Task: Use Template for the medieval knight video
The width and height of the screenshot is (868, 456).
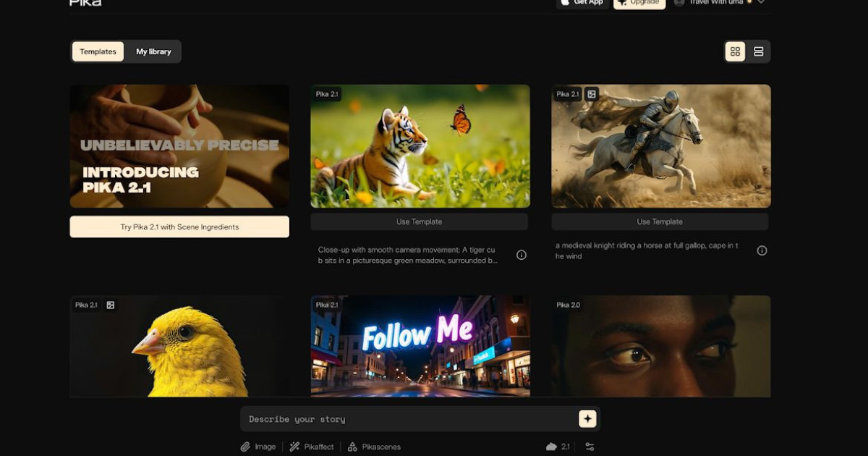Action: pos(660,221)
